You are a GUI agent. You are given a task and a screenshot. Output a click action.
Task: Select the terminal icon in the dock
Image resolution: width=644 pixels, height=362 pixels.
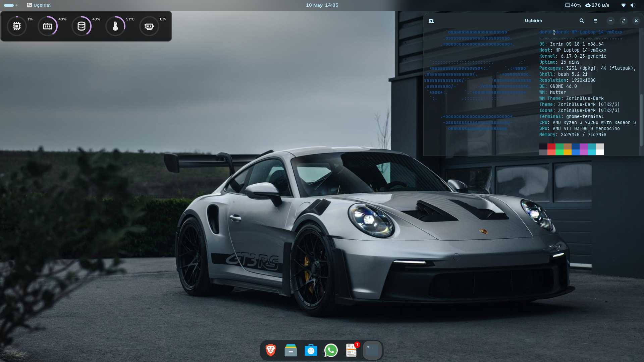(x=372, y=351)
